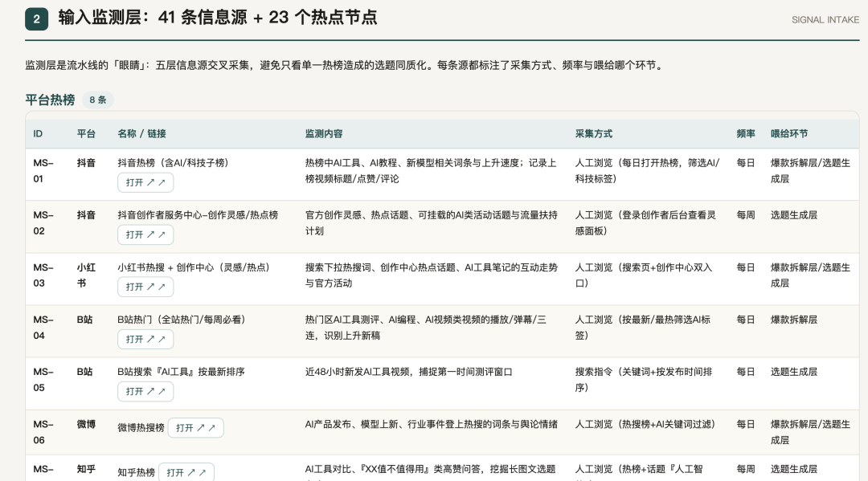
Task: Click the 微博热搜榜 name text
Action: tap(141, 428)
